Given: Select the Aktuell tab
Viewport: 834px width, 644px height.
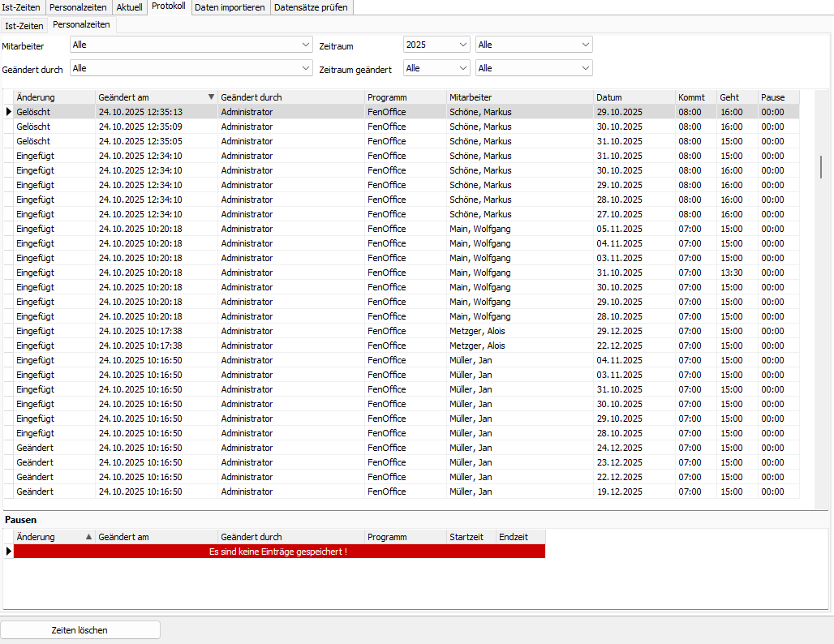Looking at the screenshot, I should tap(129, 7).
